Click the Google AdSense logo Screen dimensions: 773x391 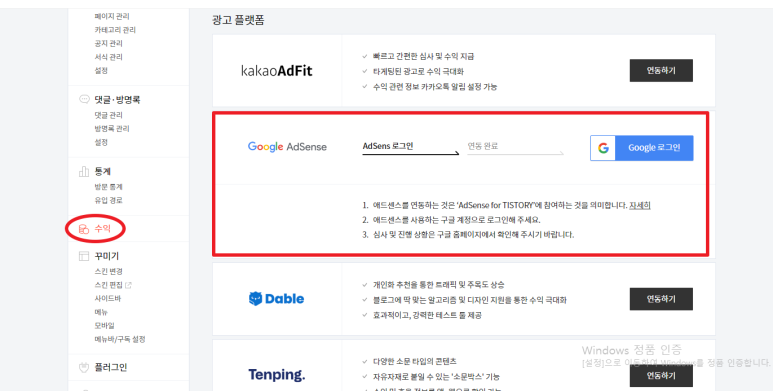click(x=287, y=147)
